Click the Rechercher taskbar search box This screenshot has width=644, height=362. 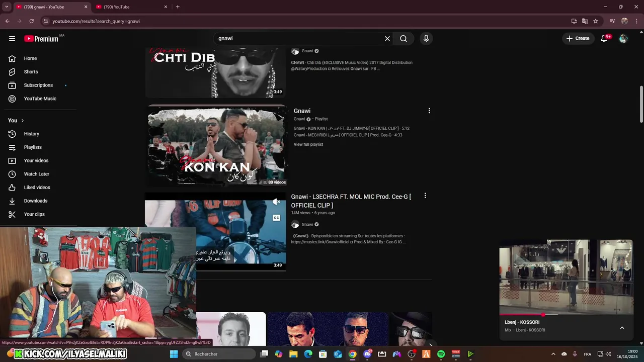(218, 354)
